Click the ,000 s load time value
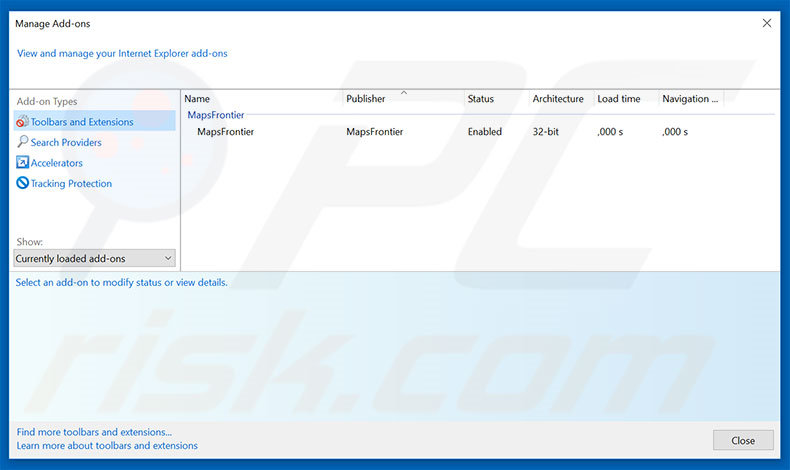The height and width of the screenshot is (470, 790). (x=610, y=132)
